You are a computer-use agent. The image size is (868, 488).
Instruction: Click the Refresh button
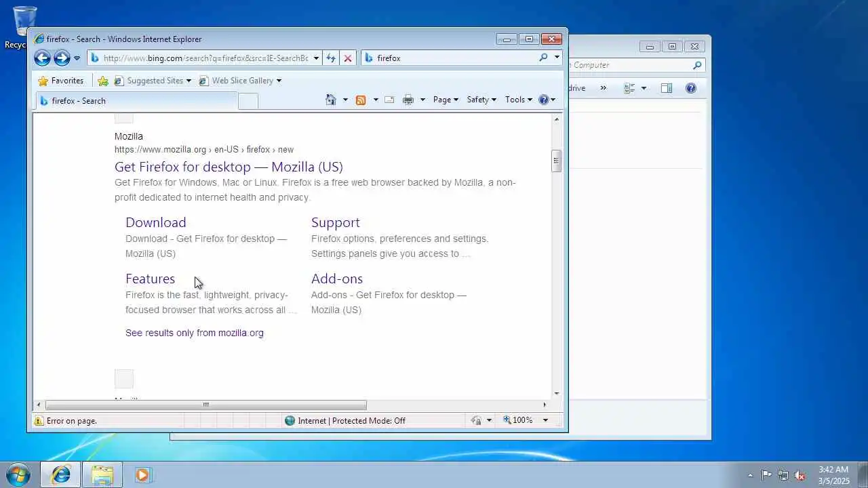click(331, 58)
